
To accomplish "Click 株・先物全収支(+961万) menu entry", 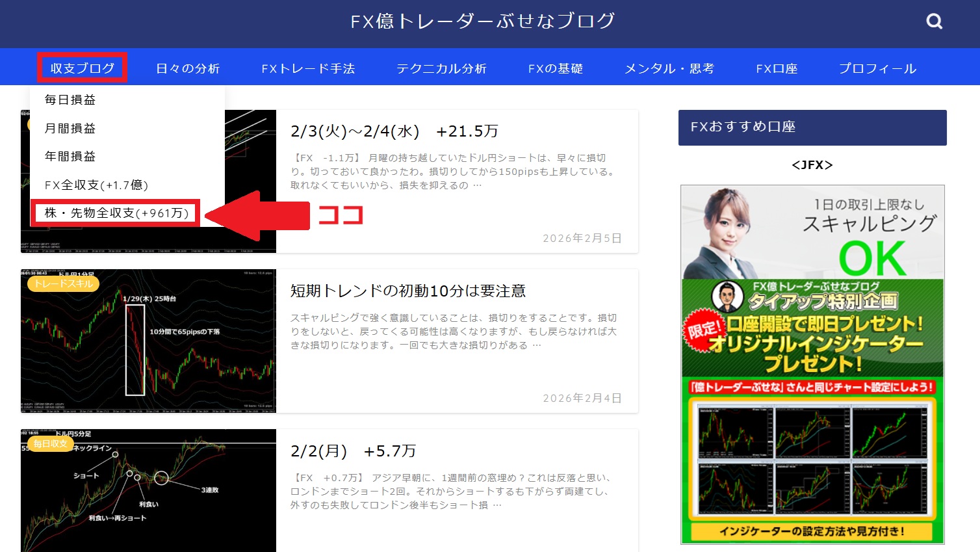I will point(116,213).
